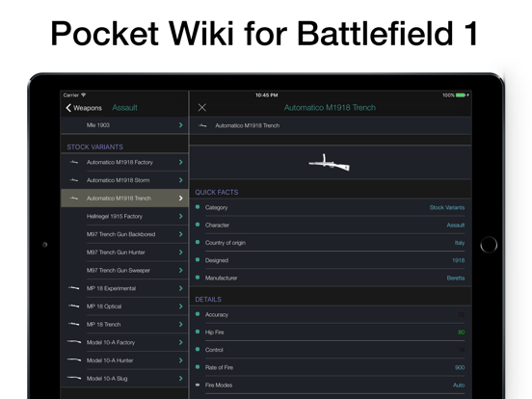Expand M97 Trench Gun Hunter chevron
This screenshot has width=532, height=399.
click(181, 253)
